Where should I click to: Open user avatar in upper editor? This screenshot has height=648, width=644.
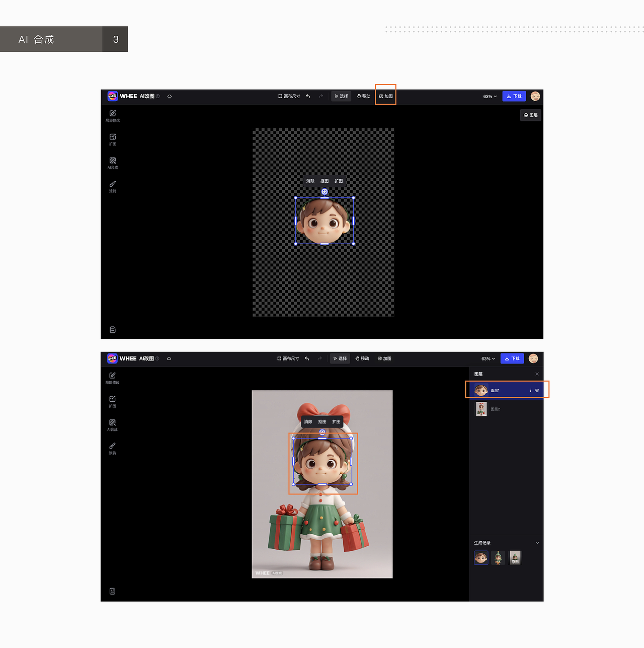coord(535,96)
